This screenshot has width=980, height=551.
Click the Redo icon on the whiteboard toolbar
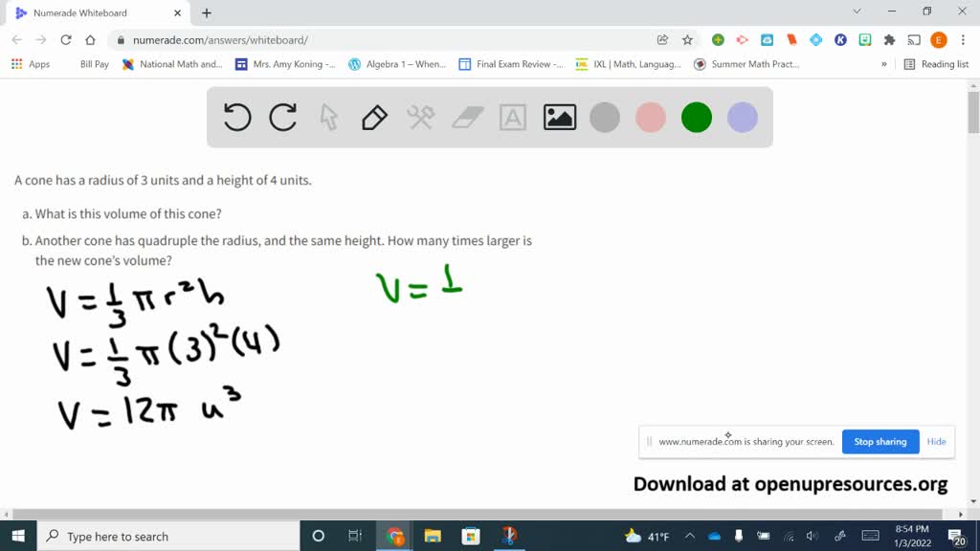tap(282, 117)
